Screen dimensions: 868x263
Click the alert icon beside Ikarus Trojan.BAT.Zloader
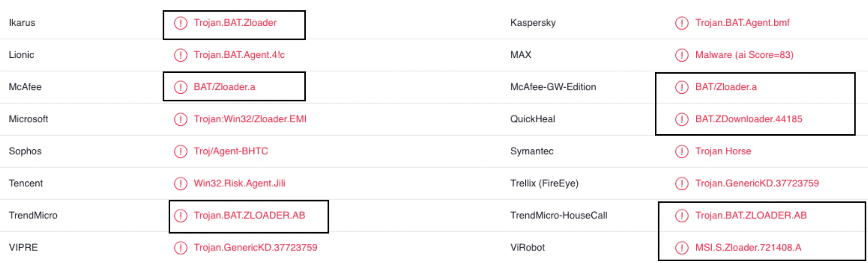coord(181,23)
